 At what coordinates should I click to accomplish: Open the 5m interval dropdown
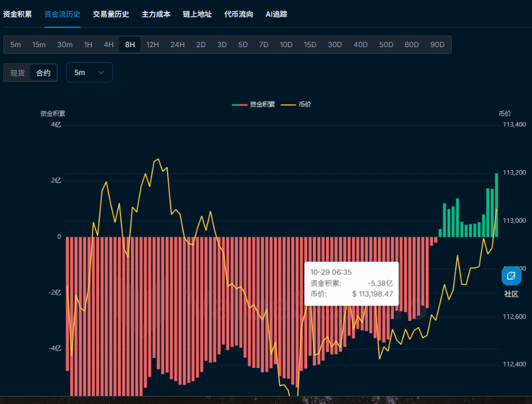click(x=89, y=73)
